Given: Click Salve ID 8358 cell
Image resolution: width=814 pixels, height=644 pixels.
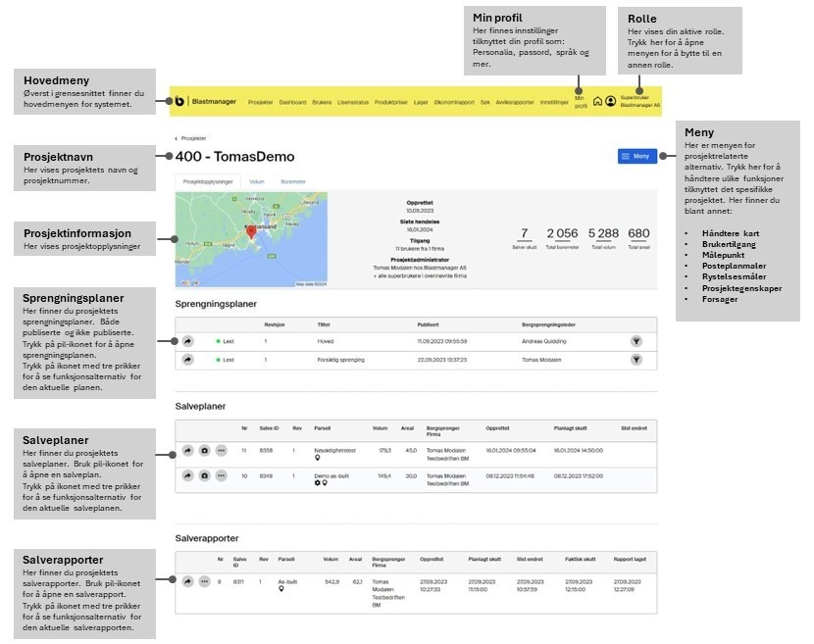Looking at the screenshot, I should pyautogui.click(x=266, y=451).
